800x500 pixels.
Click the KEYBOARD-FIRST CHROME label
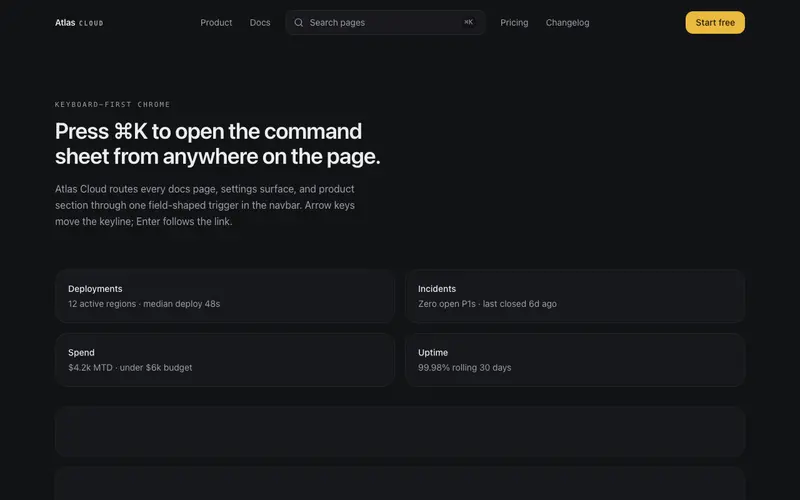113,105
